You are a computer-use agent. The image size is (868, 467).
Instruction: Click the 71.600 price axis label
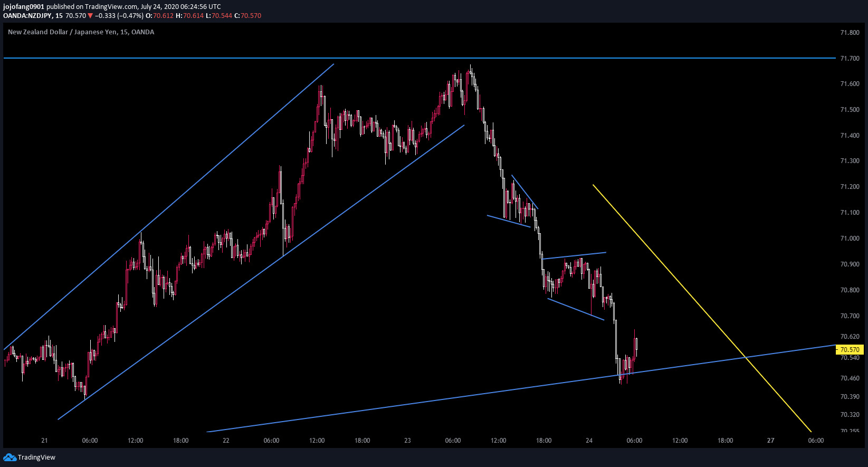coord(850,84)
